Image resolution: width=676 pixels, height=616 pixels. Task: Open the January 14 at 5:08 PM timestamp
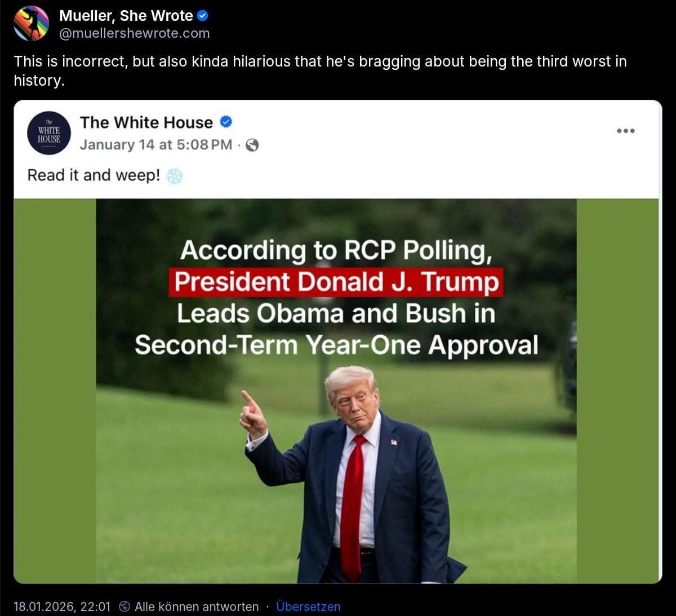[156, 145]
